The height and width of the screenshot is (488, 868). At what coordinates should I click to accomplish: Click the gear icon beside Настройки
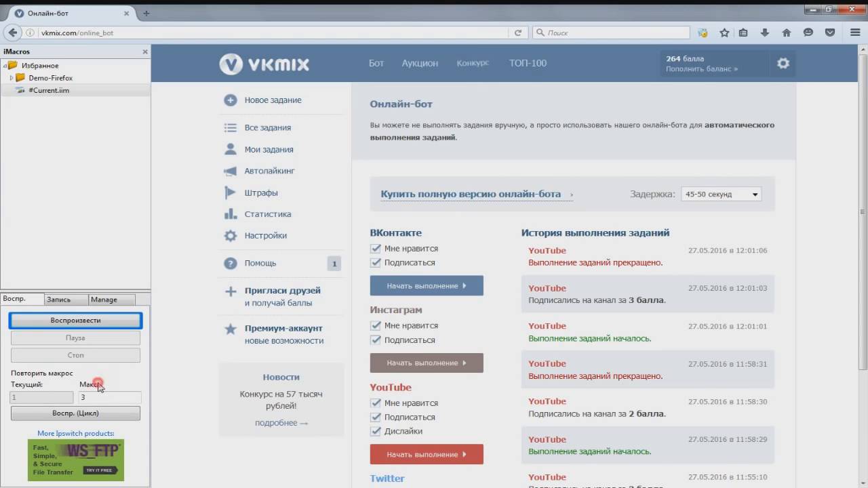(x=231, y=236)
